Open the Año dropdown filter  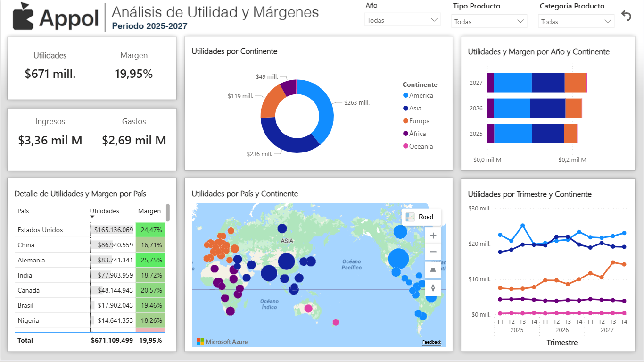pyautogui.click(x=402, y=20)
